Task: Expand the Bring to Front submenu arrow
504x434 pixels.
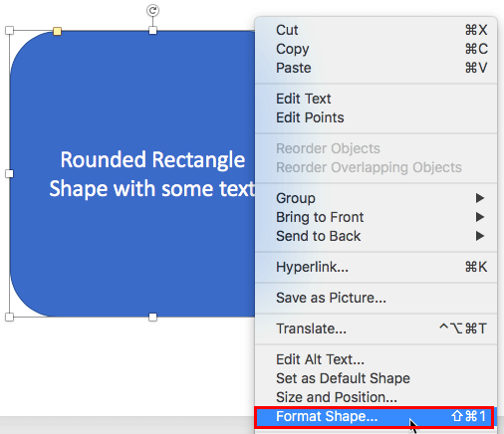Action: pos(480,217)
